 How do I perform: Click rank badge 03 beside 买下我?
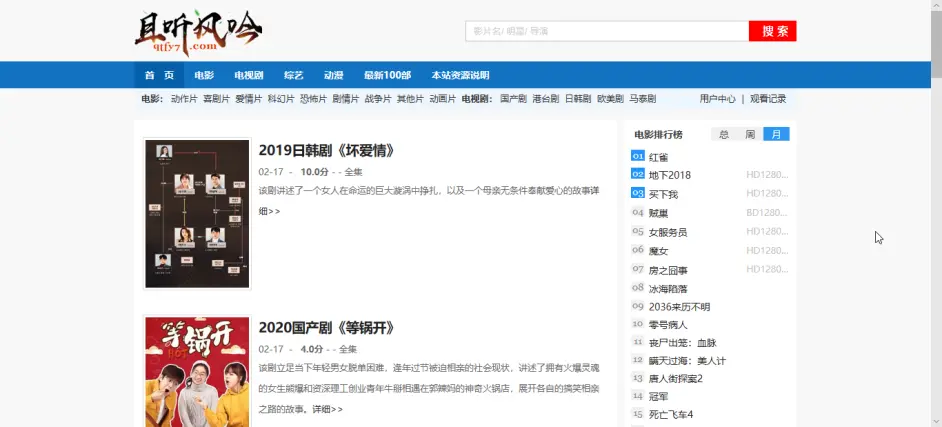pos(637,193)
